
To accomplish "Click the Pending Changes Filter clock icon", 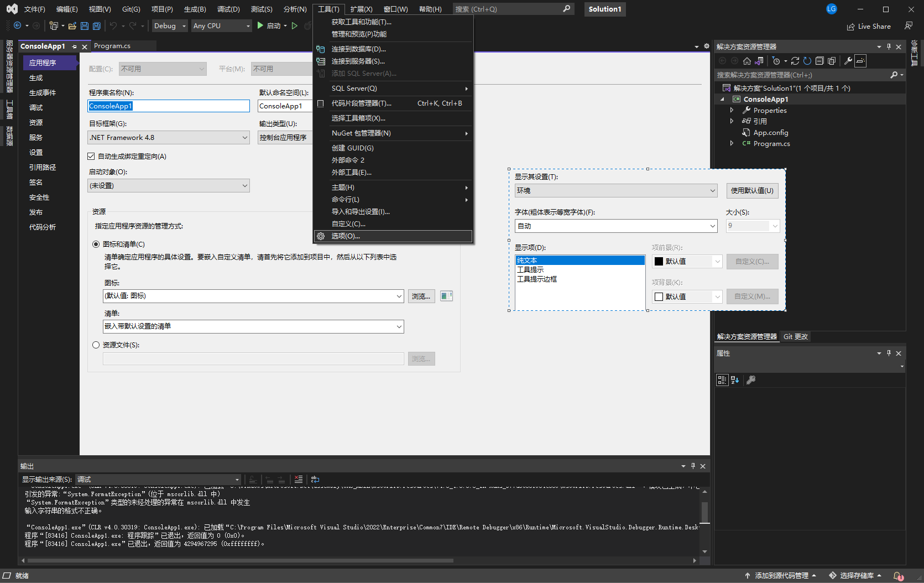I will (x=776, y=61).
